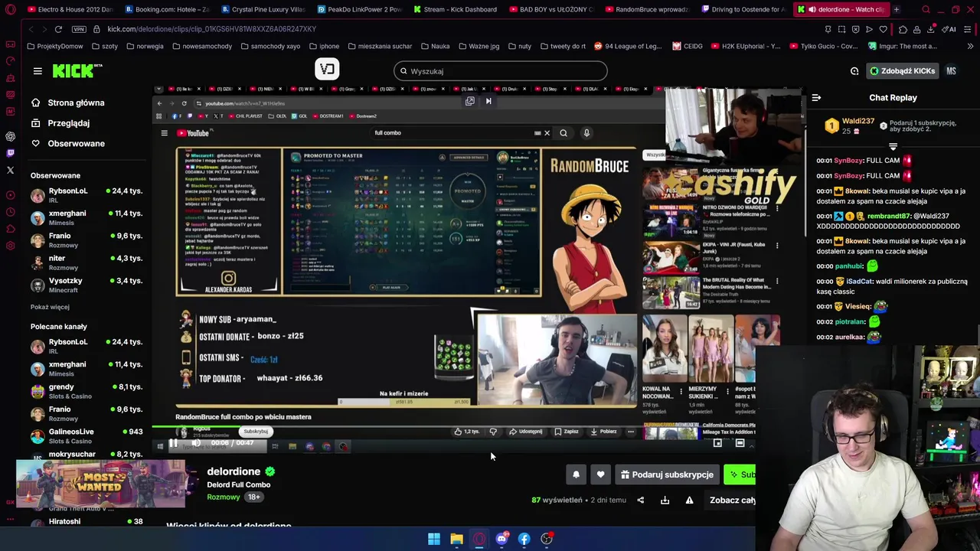Report the clip with the warning icon
980x551 pixels.
pos(689,500)
